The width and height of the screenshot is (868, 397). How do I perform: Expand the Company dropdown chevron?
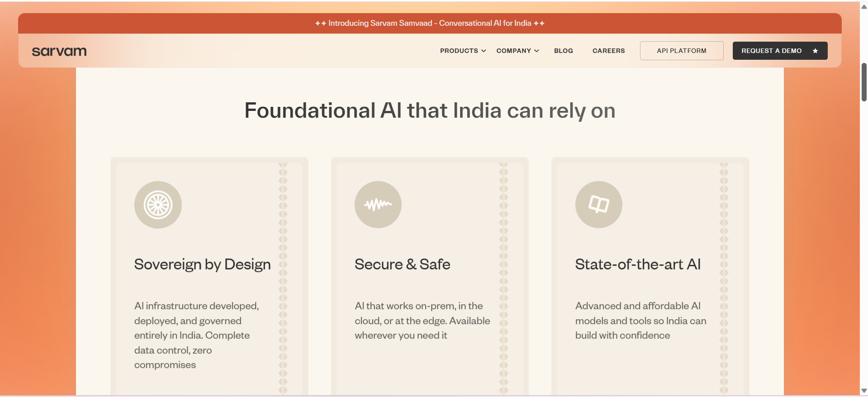(x=536, y=51)
